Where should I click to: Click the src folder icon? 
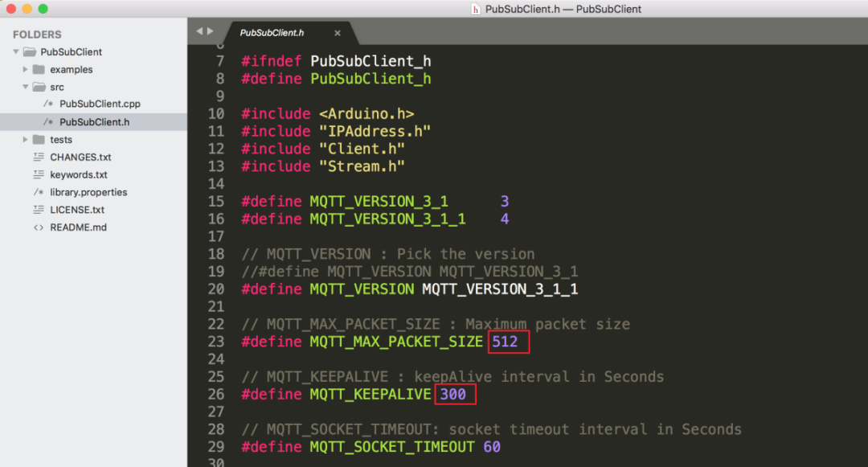click(39, 87)
